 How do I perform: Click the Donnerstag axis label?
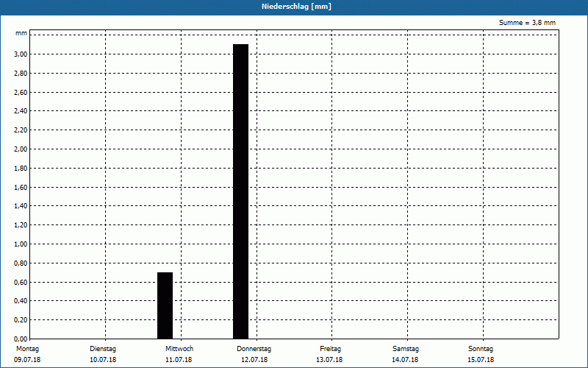click(254, 349)
